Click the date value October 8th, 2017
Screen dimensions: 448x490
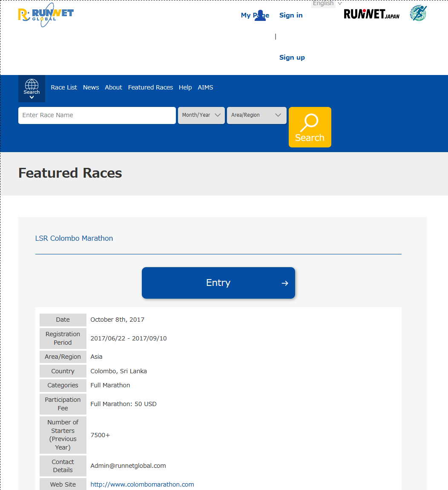click(117, 320)
